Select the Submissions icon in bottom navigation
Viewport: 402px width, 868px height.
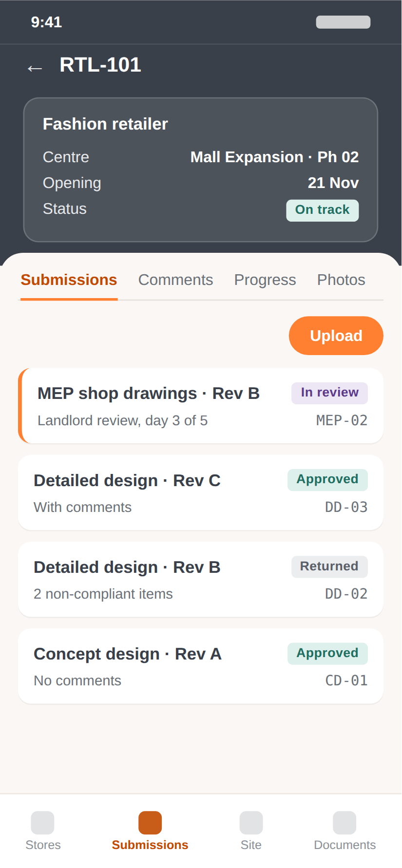150,823
